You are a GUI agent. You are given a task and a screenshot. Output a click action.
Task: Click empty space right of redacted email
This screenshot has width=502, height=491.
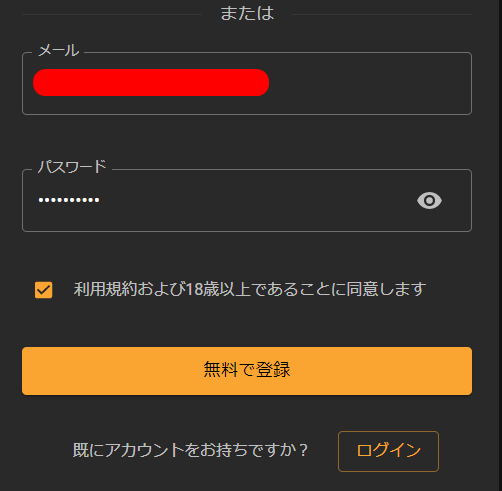pos(368,83)
